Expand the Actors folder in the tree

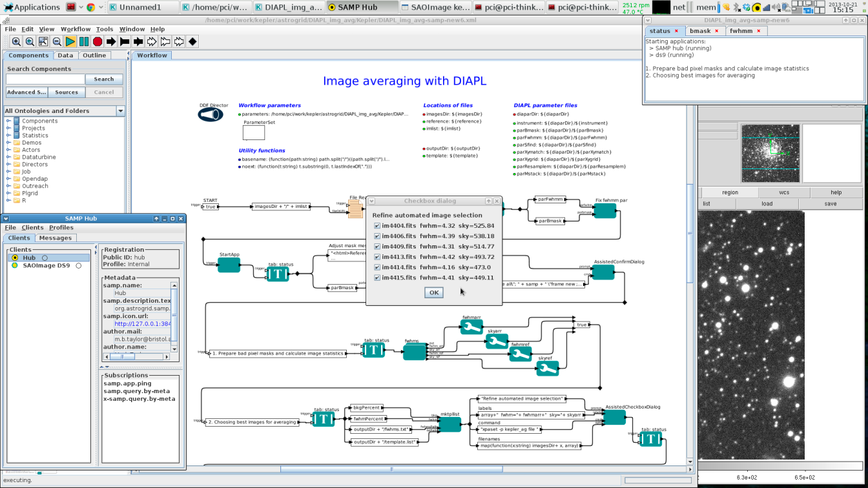(8, 150)
